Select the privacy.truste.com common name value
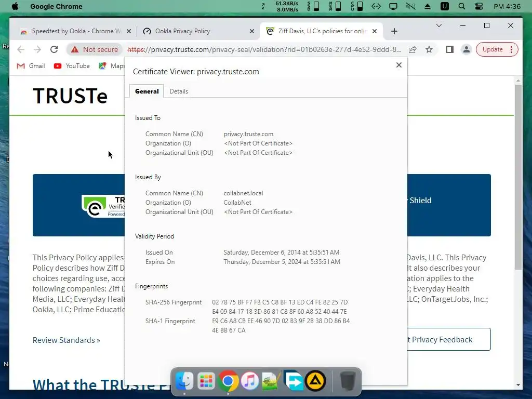 [248, 134]
